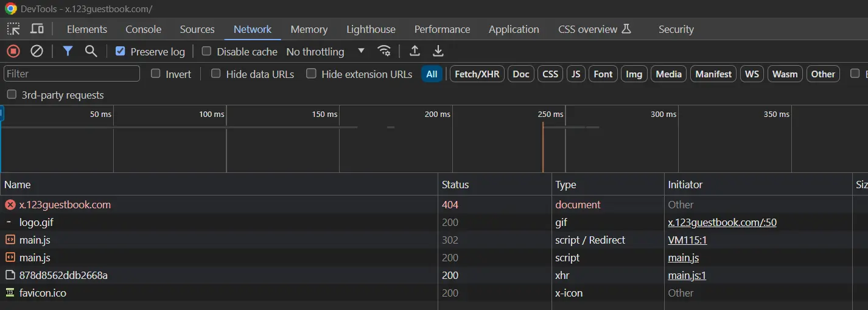Filter requests by Other
Image resolution: width=868 pixels, height=310 pixels.
pos(823,74)
